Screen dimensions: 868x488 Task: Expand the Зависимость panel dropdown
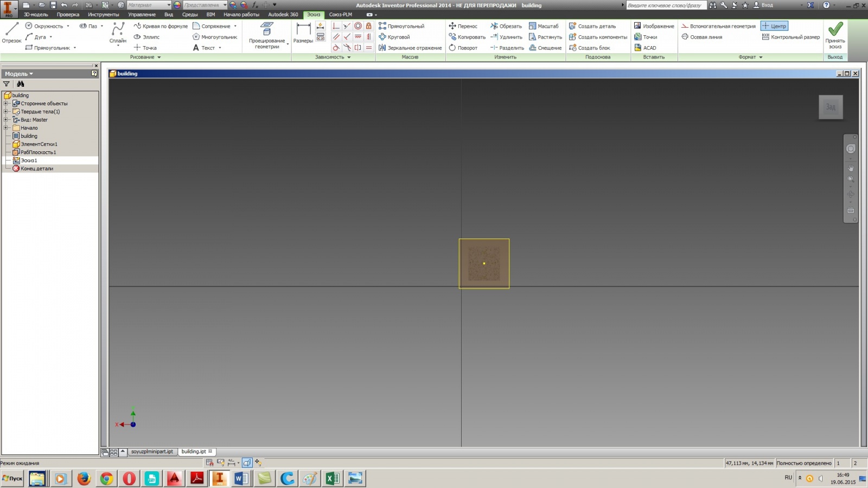[333, 57]
